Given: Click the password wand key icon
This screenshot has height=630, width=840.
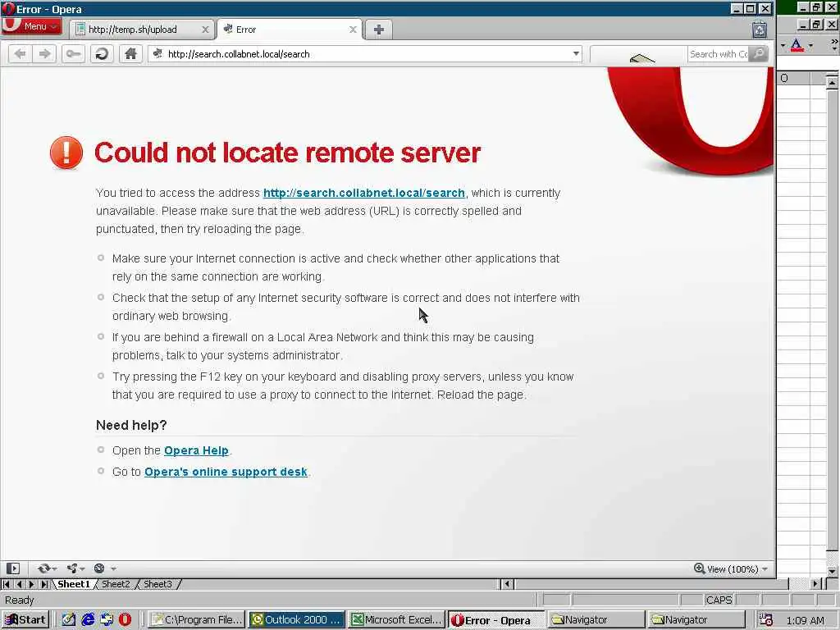Looking at the screenshot, I should (73, 53).
